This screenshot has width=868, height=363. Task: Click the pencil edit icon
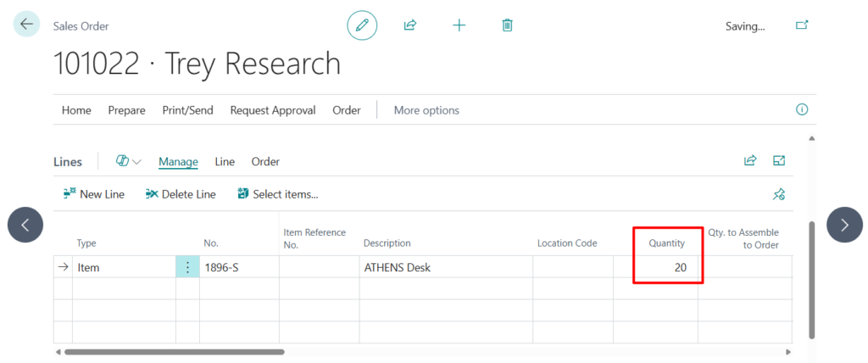point(362,25)
